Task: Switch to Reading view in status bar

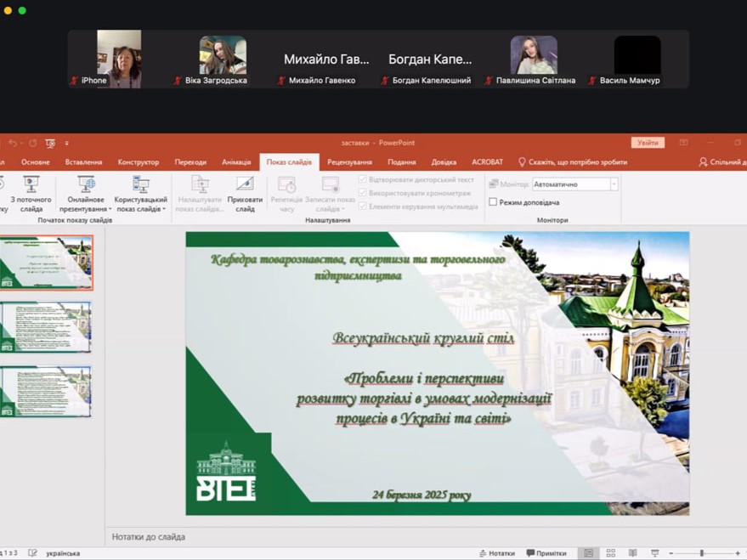Action: point(632,553)
